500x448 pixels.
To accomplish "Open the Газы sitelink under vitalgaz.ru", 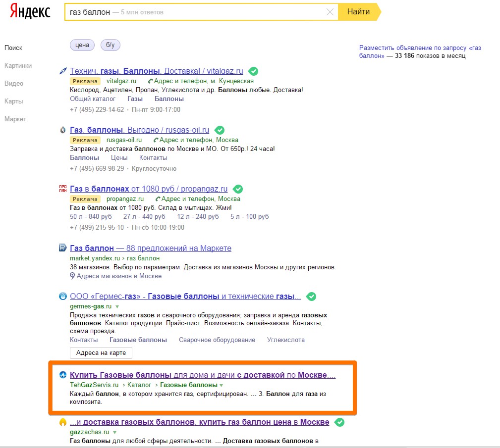I will [x=135, y=99].
